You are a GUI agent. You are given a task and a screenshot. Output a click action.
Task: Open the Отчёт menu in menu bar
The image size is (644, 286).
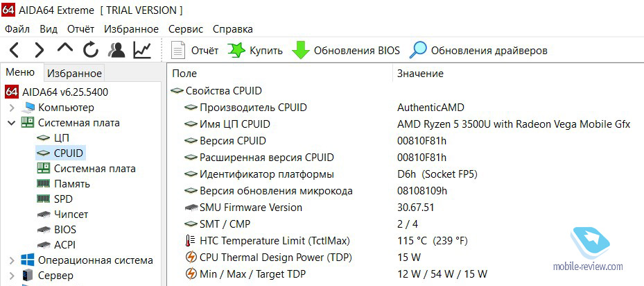click(81, 29)
